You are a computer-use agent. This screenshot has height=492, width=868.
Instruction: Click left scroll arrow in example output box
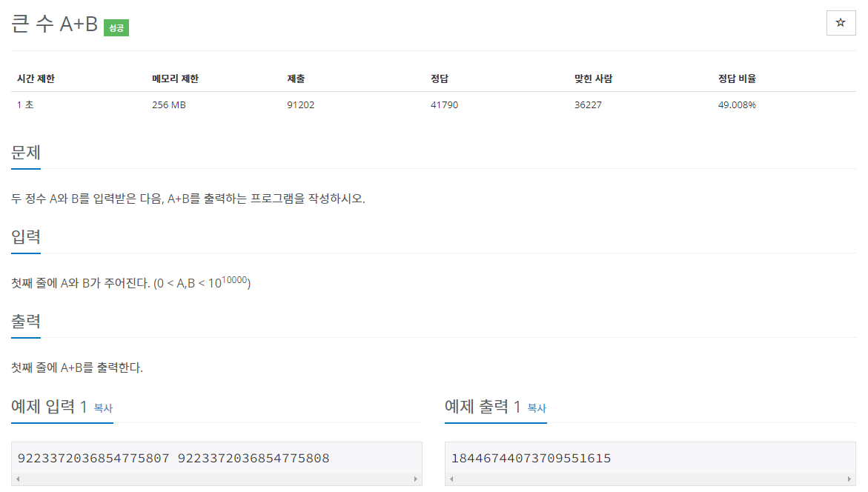click(451, 479)
